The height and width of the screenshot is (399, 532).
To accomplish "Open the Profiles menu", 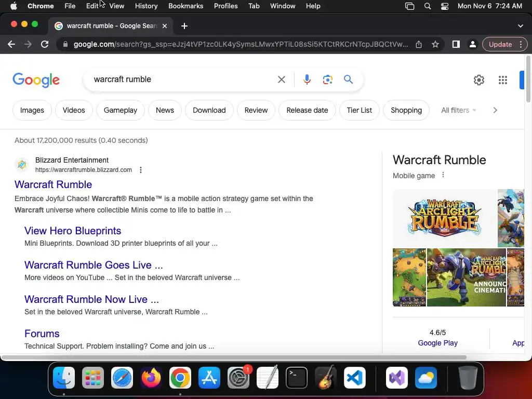I will tap(225, 6).
